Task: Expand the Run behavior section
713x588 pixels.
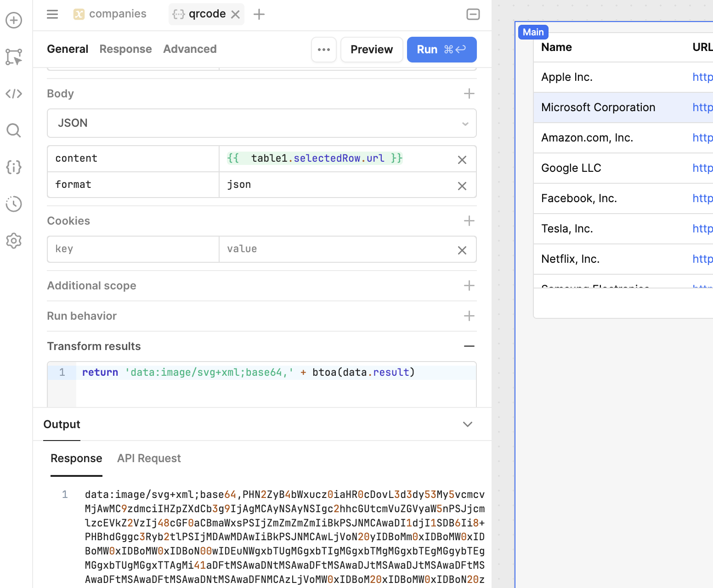Action: tap(469, 316)
